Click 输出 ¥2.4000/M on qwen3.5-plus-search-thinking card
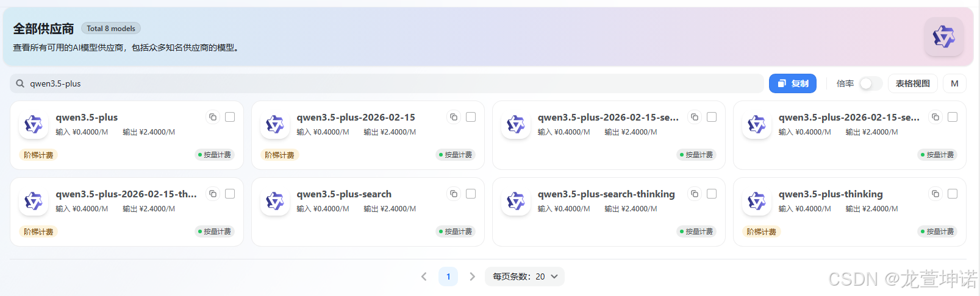Image resolution: width=980 pixels, height=296 pixels. pos(631,209)
